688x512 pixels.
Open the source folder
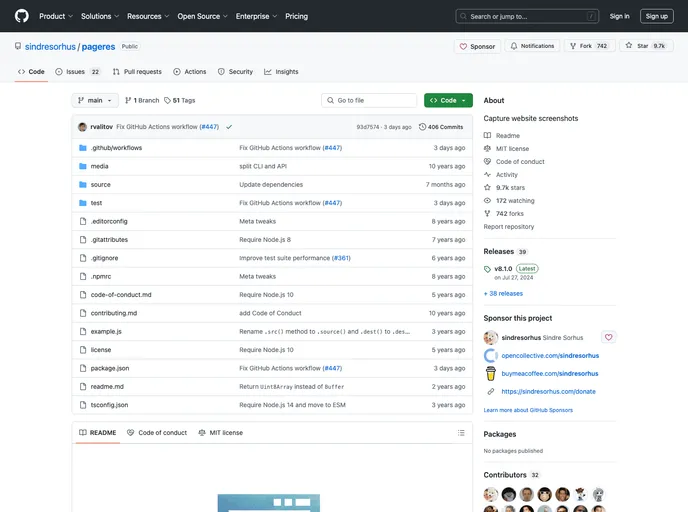point(100,185)
